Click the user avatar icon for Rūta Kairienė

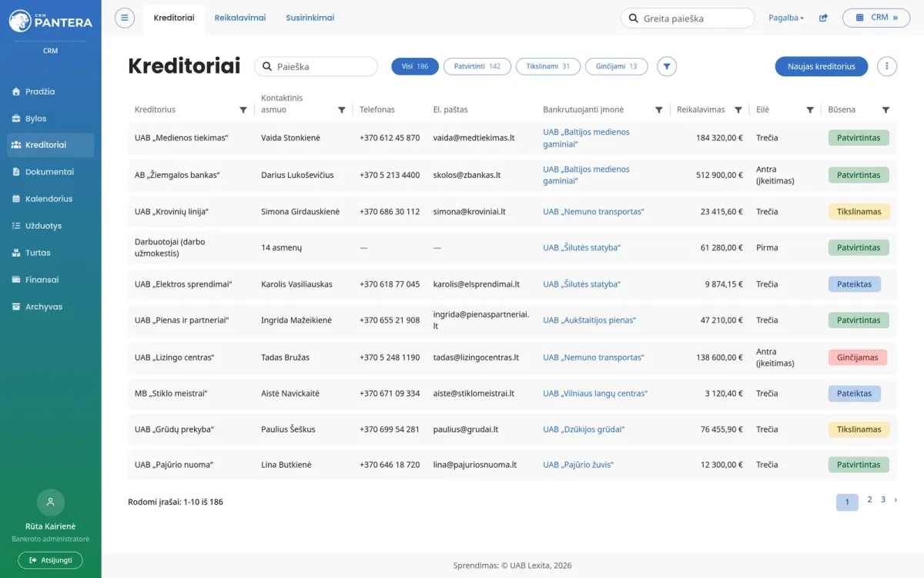[51, 502]
